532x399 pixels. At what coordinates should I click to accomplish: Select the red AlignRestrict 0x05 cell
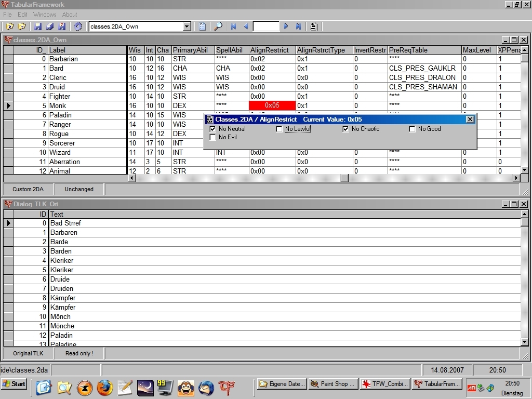click(272, 105)
